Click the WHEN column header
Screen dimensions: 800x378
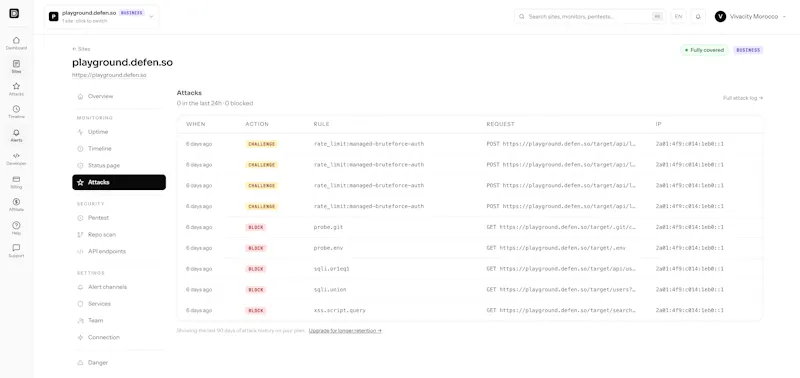(x=195, y=124)
